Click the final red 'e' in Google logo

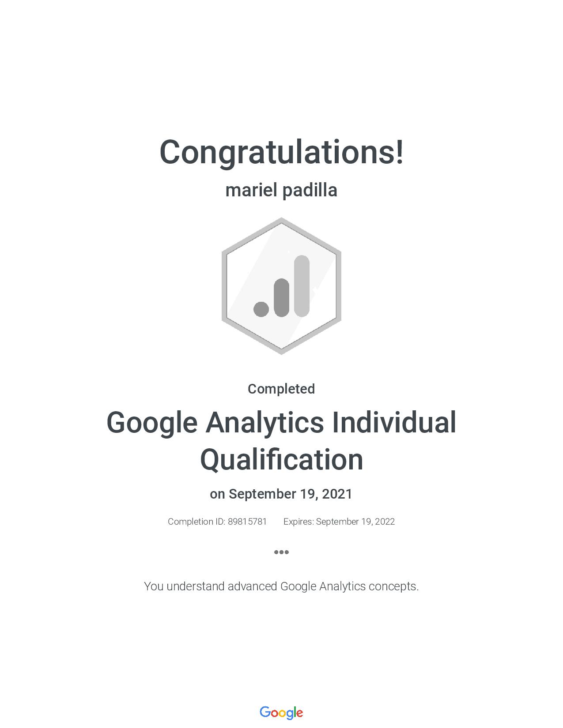(x=299, y=713)
